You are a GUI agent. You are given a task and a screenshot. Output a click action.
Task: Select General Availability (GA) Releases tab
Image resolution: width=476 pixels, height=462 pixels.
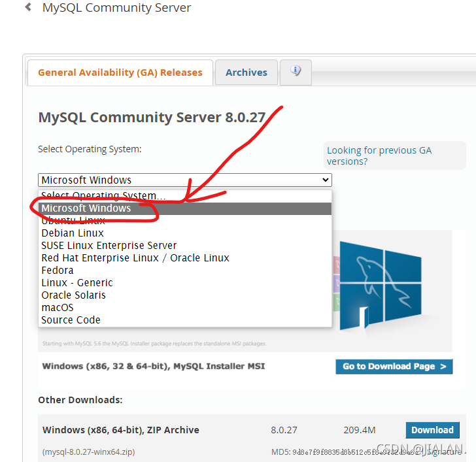tap(120, 73)
